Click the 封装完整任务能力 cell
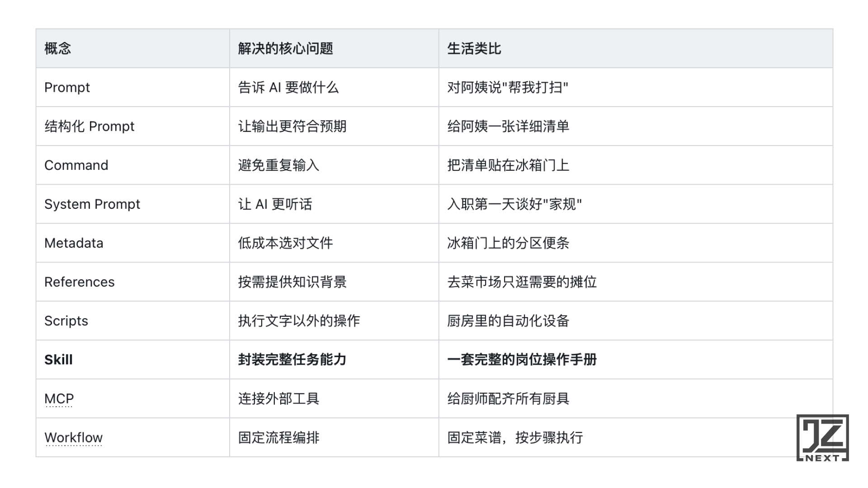This screenshot has height=488, width=868. click(292, 360)
